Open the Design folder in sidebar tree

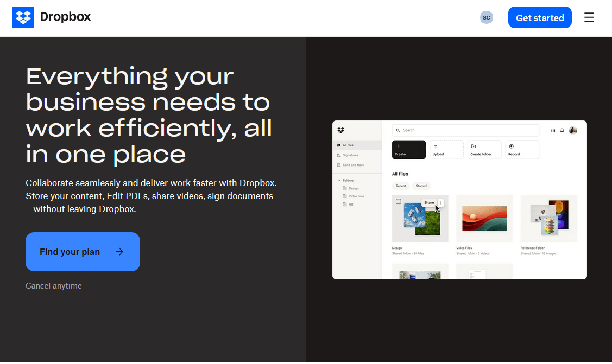pos(351,188)
